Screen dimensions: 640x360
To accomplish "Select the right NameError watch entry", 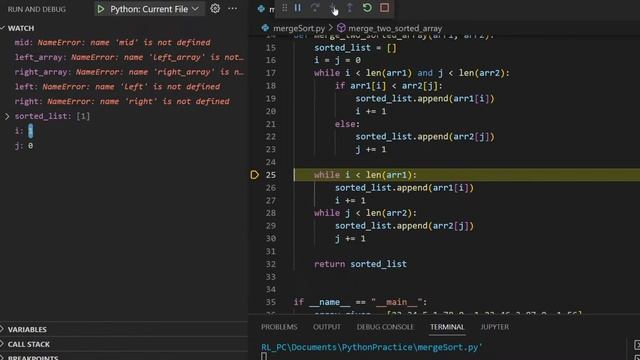I will click(122, 101).
